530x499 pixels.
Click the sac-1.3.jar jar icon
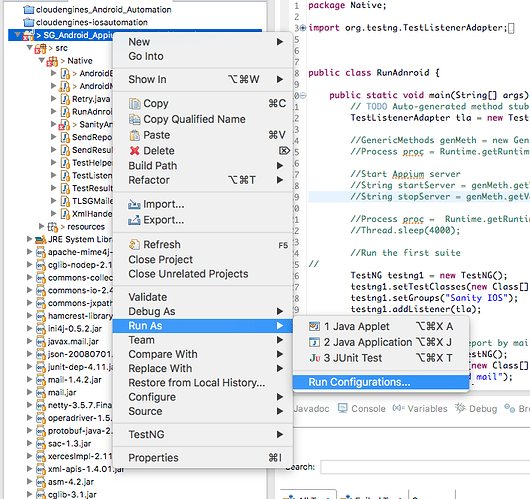(x=41, y=444)
